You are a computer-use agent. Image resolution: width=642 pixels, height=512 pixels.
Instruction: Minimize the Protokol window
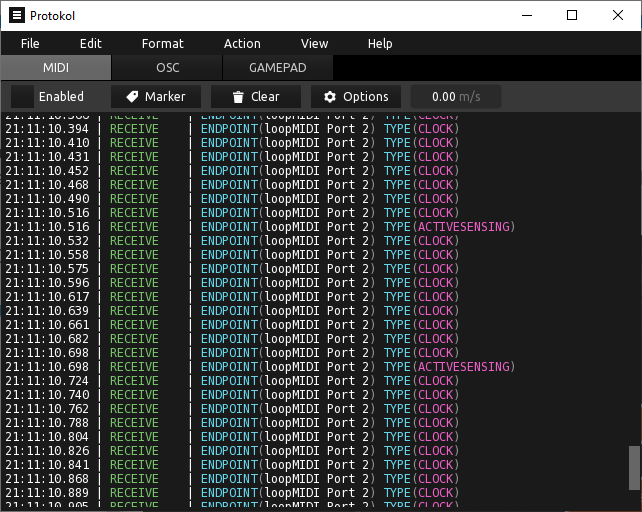pyautogui.click(x=527, y=16)
